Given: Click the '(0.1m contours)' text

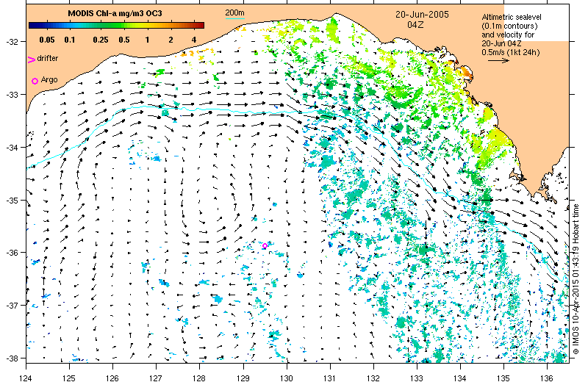Looking at the screenshot, I should 509,26.
